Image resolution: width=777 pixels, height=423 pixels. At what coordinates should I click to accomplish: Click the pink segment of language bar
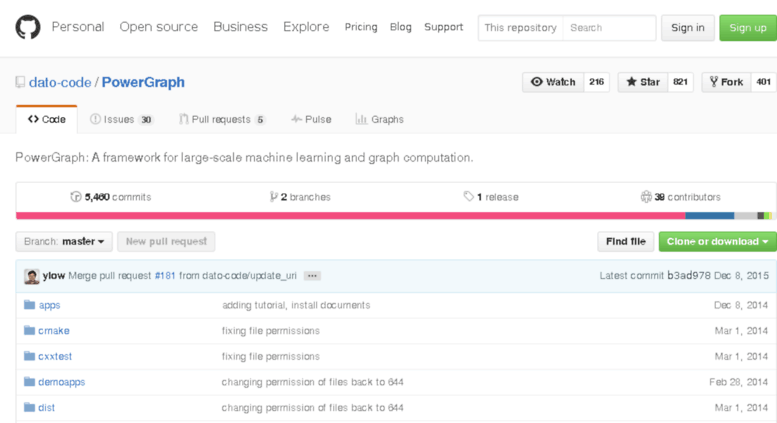tap(350, 215)
